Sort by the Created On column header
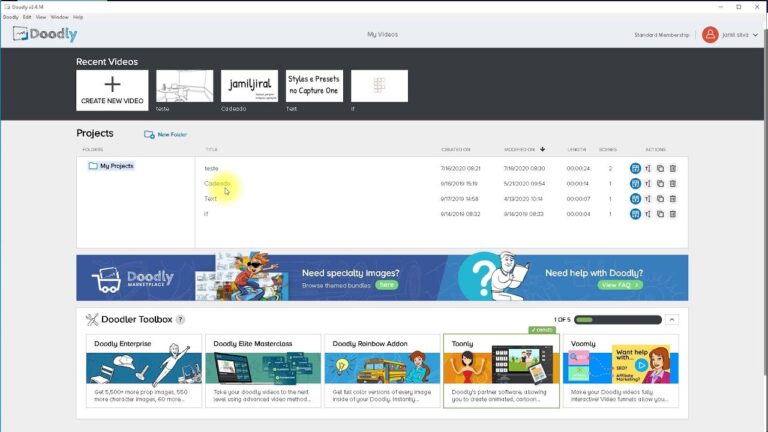This screenshot has height=432, width=768. pyautogui.click(x=456, y=149)
